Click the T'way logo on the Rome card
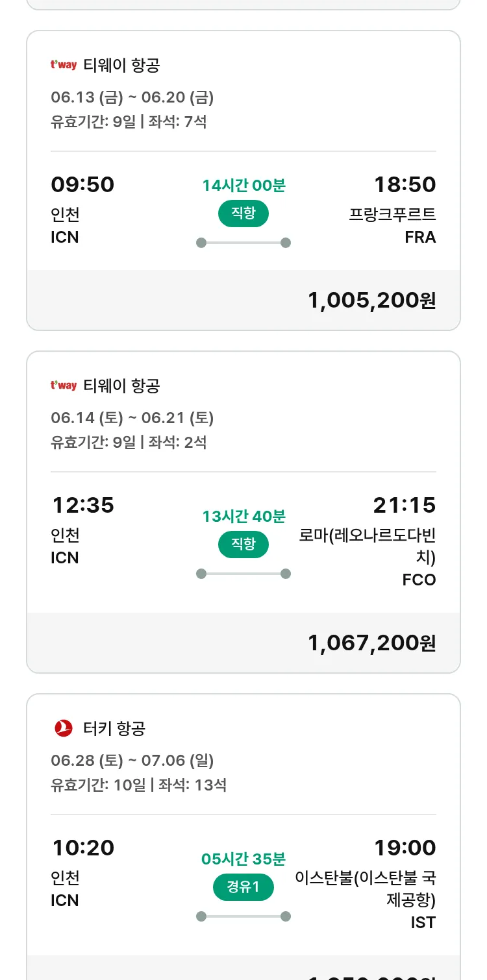 pyautogui.click(x=64, y=386)
